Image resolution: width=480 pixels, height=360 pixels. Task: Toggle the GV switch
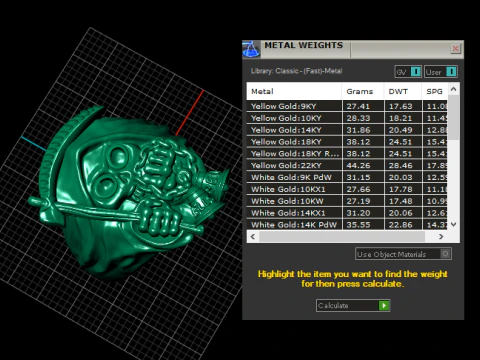(x=408, y=72)
